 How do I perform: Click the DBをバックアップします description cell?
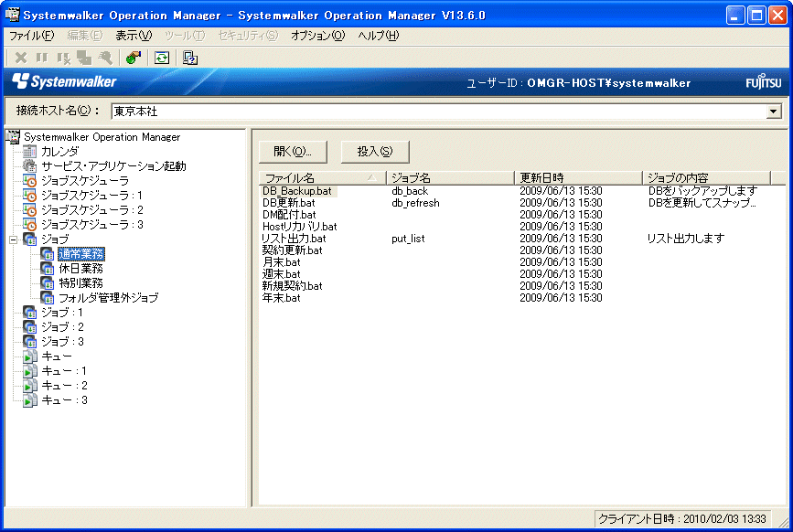pyautogui.click(x=703, y=191)
